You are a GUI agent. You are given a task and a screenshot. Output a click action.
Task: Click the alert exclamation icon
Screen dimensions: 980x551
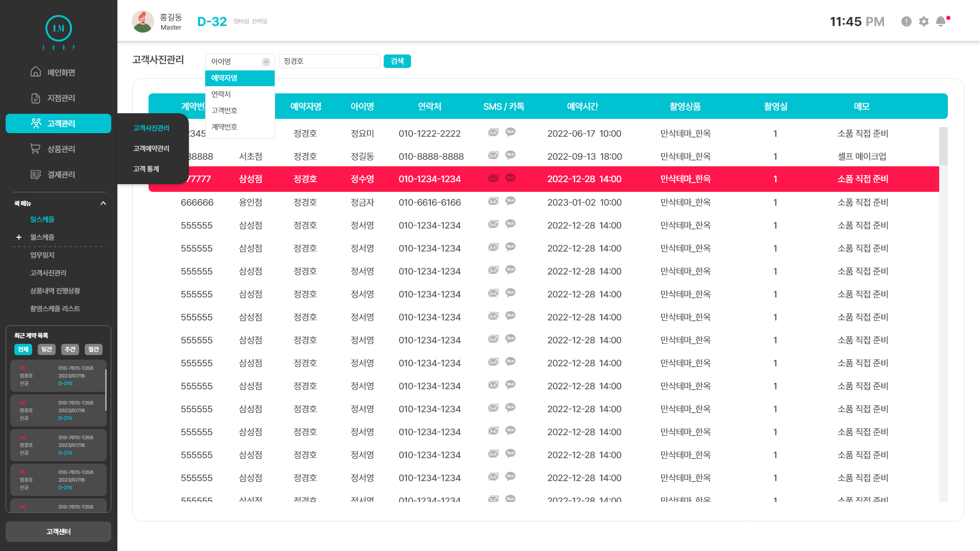tap(906, 21)
